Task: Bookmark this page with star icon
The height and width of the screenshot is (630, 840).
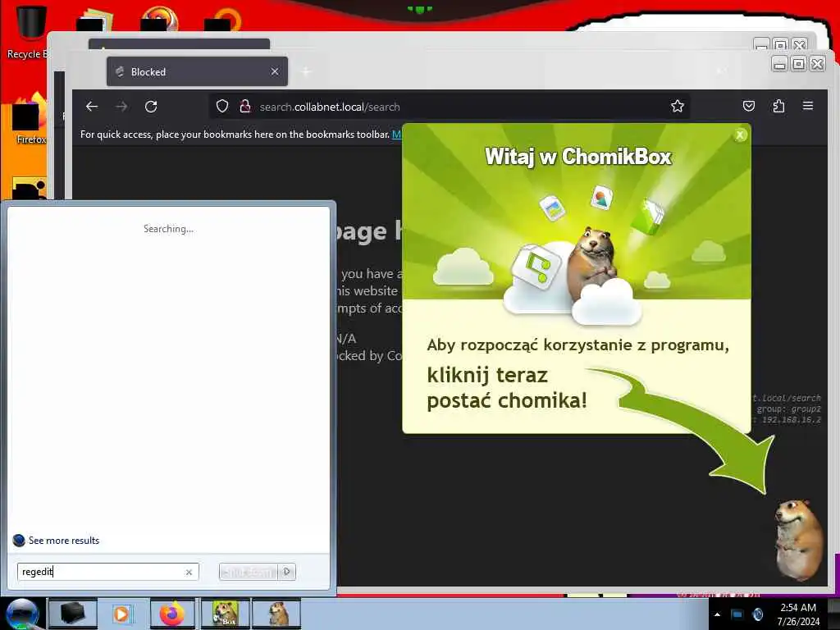Action: point(677,106)
